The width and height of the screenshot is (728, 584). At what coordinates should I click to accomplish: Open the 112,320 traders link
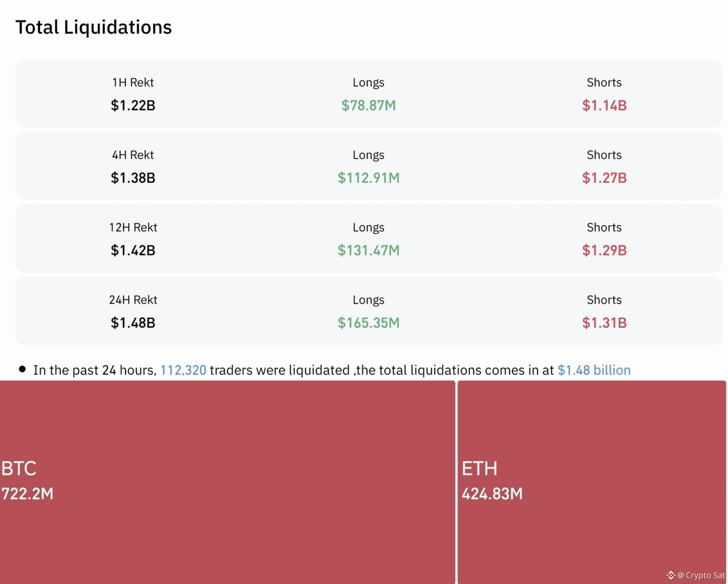click(183, 370)
